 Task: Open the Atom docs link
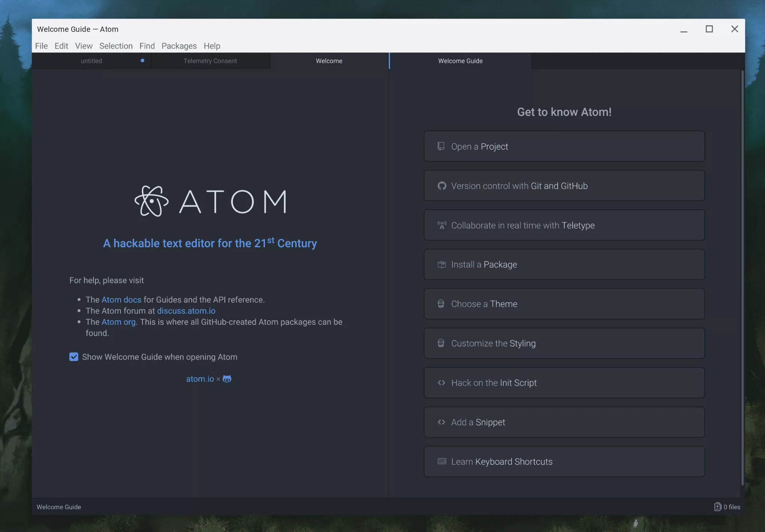121,300
